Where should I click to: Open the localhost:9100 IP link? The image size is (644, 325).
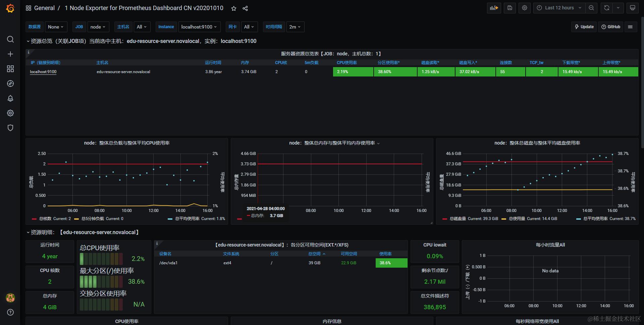(43, 72)
